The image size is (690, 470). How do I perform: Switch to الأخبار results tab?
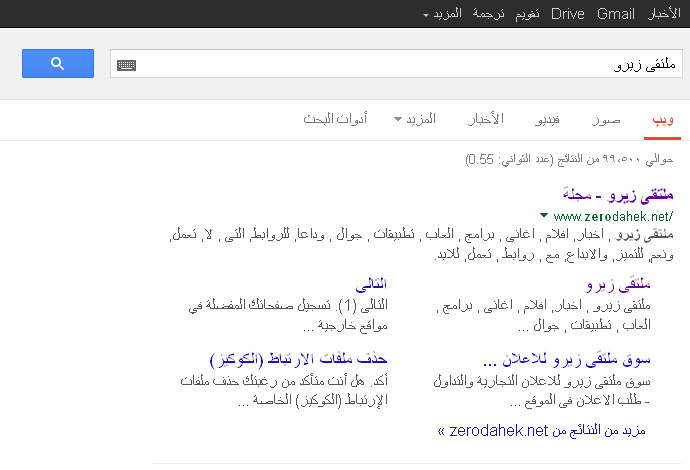(485, 119)
